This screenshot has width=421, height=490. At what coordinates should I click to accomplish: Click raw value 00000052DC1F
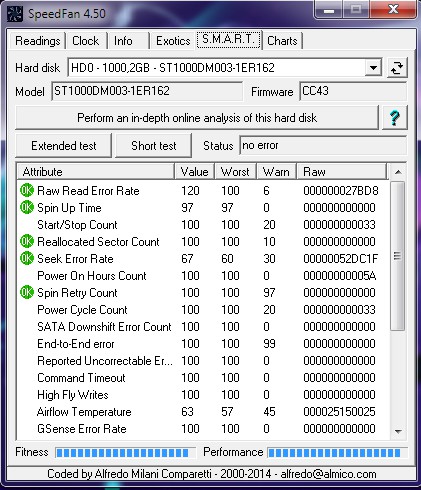[x=341, y=259]
